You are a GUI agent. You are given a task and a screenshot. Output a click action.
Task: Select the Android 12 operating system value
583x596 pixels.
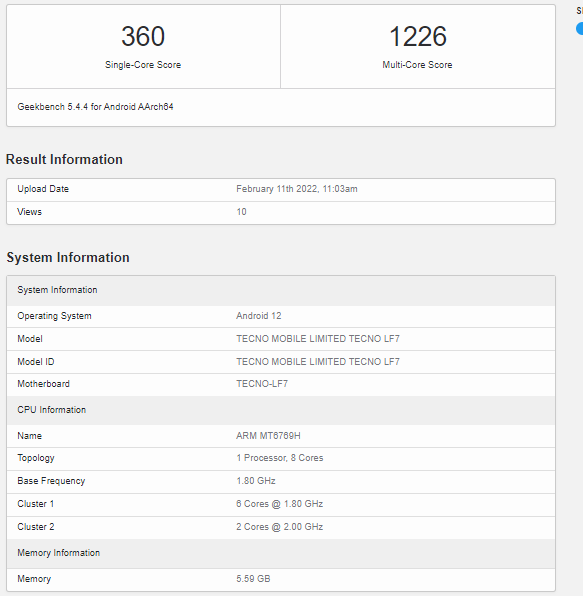[x=259, y=316]
